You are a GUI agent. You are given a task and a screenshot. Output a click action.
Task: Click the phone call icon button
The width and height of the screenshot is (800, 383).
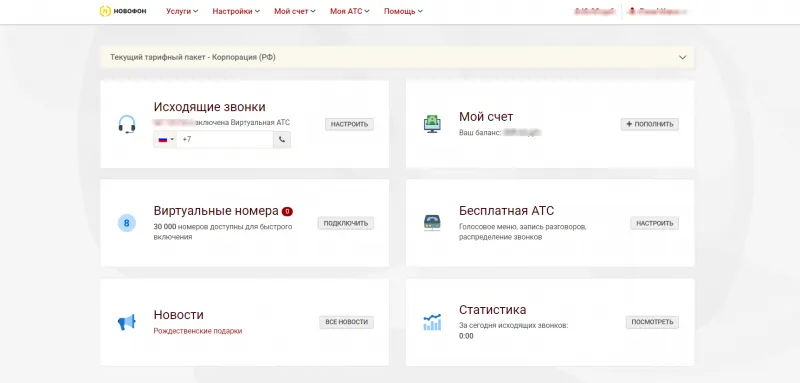tap(282, 139)
